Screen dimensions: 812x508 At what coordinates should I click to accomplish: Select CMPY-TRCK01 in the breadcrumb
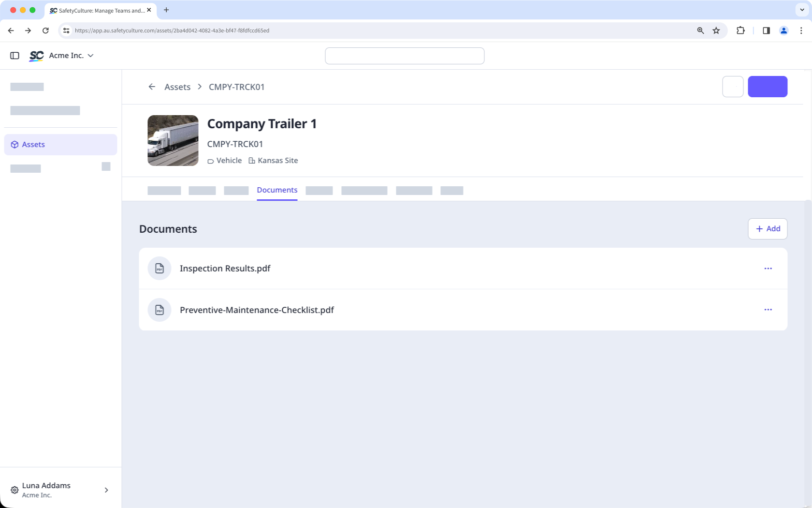[236, 87]
